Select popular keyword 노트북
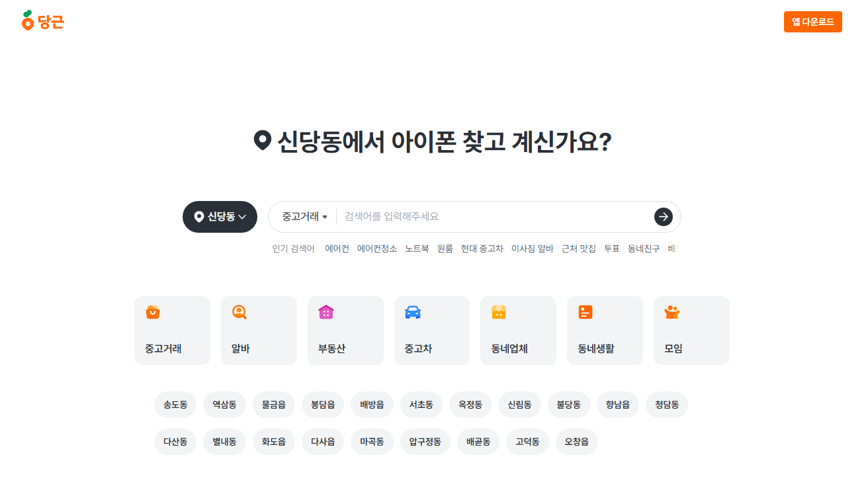The height and width of the screenshot is (482, 868). [417, 249]
